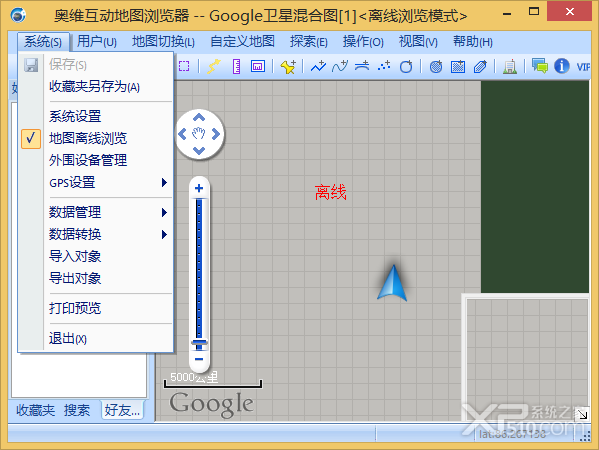Pan map left with the left arrow
Viewport: 599px width, 450px height.
pos(182,134)
